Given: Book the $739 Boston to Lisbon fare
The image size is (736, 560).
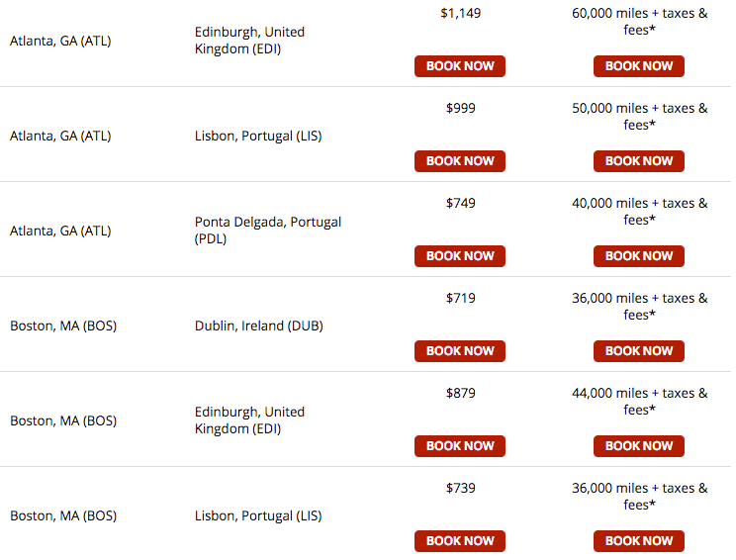Looking at the screenshot, I should coord(460,541).
